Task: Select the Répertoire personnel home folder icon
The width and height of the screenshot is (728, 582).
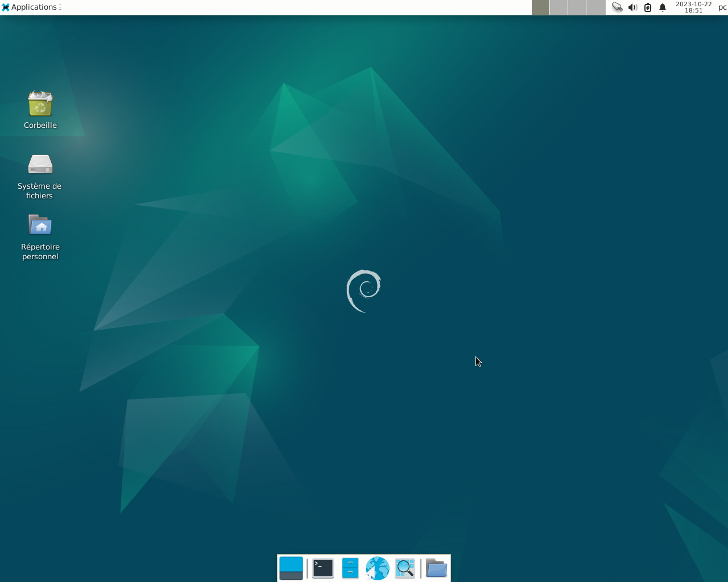Action: [x=40, y=225]
